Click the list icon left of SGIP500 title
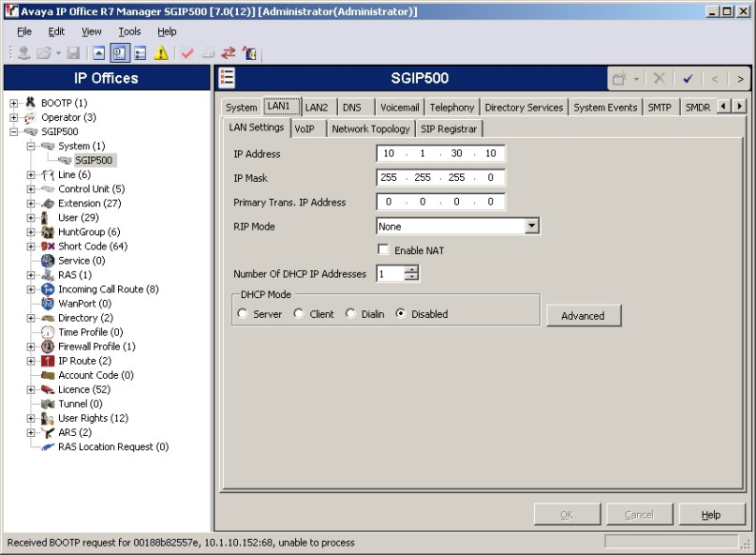This screenshot has width=756, height=555. [228, 78]
